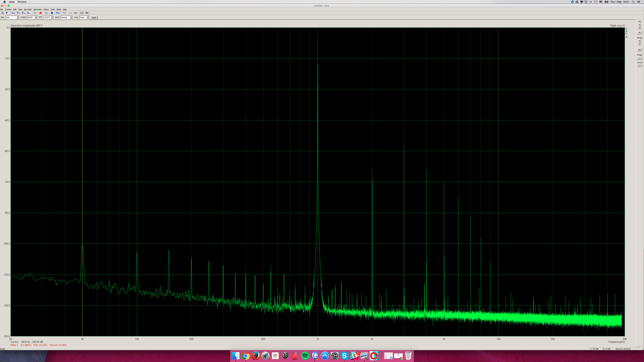Open the Generator signal type dropdown
This screenshot has height=362, width=644.
coord(12,17)
